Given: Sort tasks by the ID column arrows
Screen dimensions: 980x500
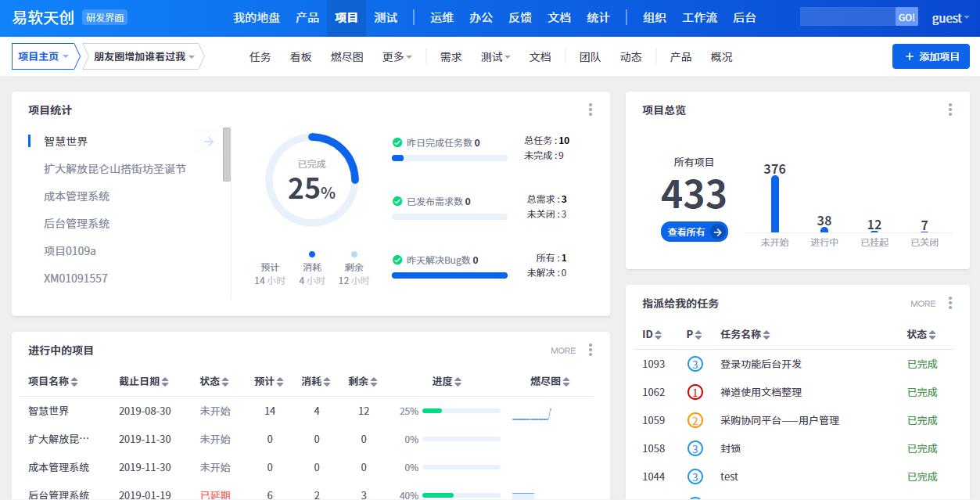Looking at the screenshot, I should coord(659,335).
